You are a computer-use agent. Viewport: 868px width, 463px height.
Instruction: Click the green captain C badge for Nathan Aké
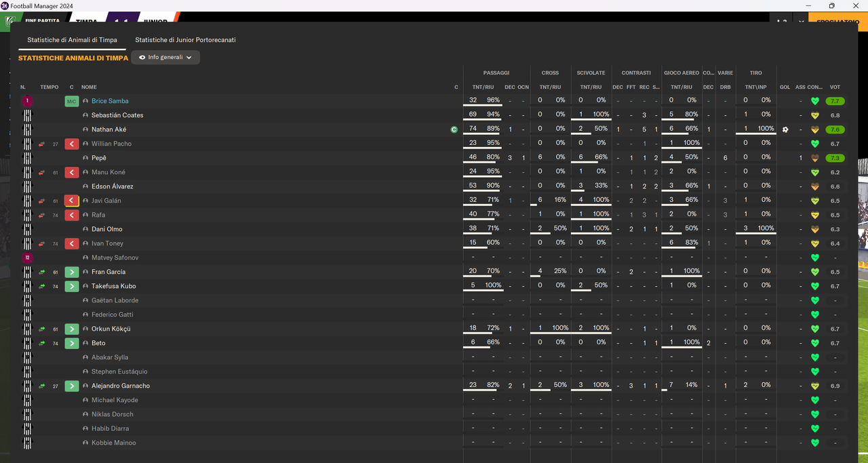pyautogui.click(x=454, y=129)
